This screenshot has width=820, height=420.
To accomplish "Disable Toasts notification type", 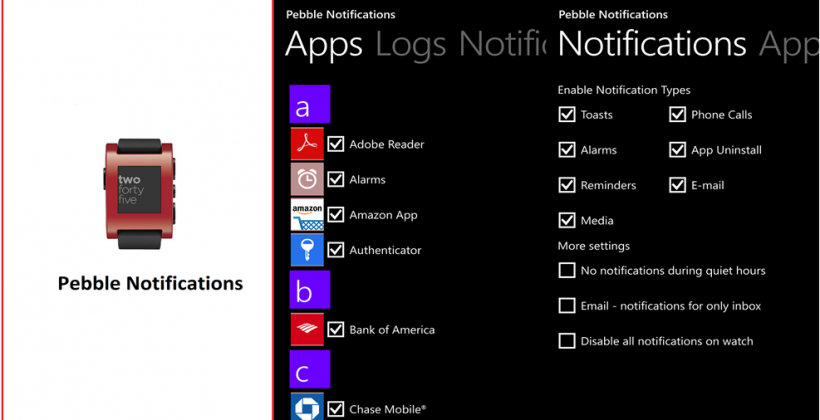I will pos(567,115).
